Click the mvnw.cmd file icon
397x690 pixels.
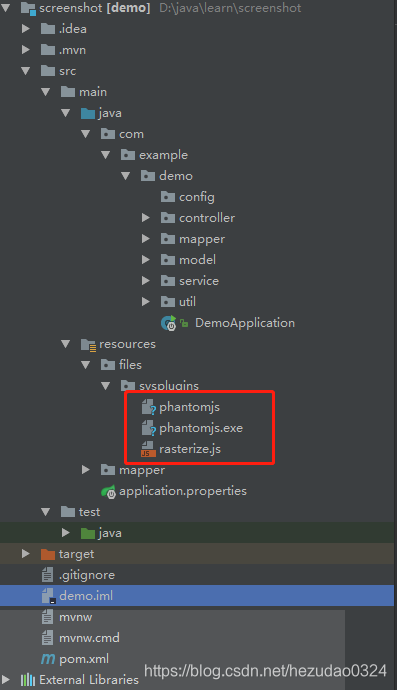pyautogui.click(x=48, y=638)
